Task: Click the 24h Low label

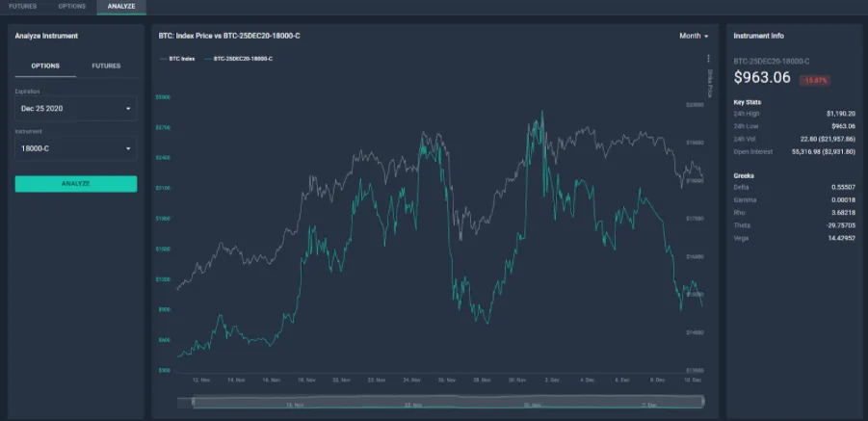Action: [746, 126]
